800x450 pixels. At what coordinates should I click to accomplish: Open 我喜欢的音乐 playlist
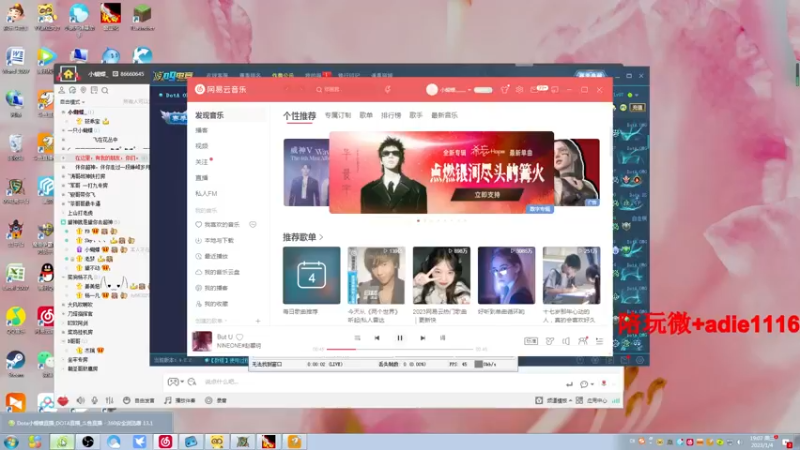point(221,224)
